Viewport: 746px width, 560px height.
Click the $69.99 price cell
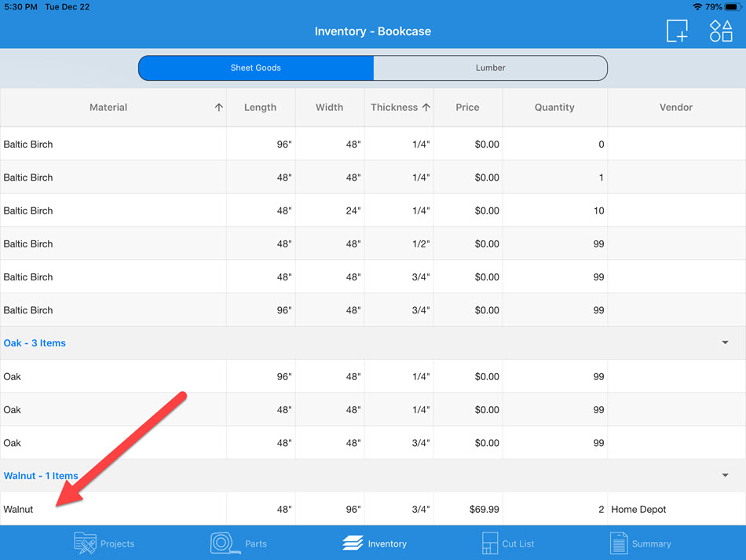pos(468,509)
